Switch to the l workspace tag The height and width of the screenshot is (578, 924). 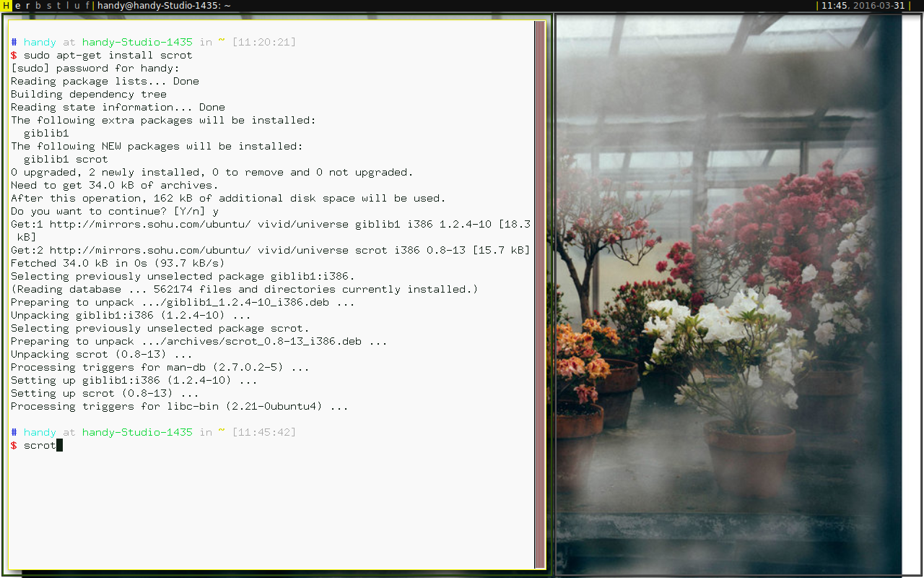[x=66, y=5]
